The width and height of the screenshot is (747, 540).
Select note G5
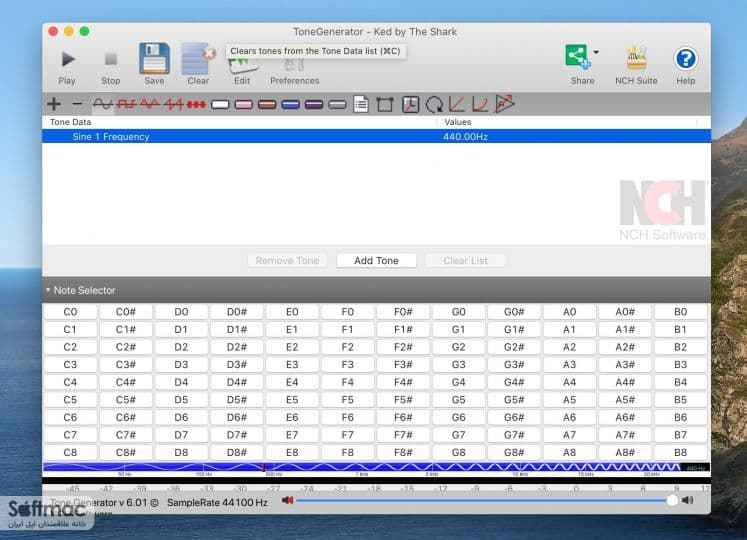coord(458,400)
